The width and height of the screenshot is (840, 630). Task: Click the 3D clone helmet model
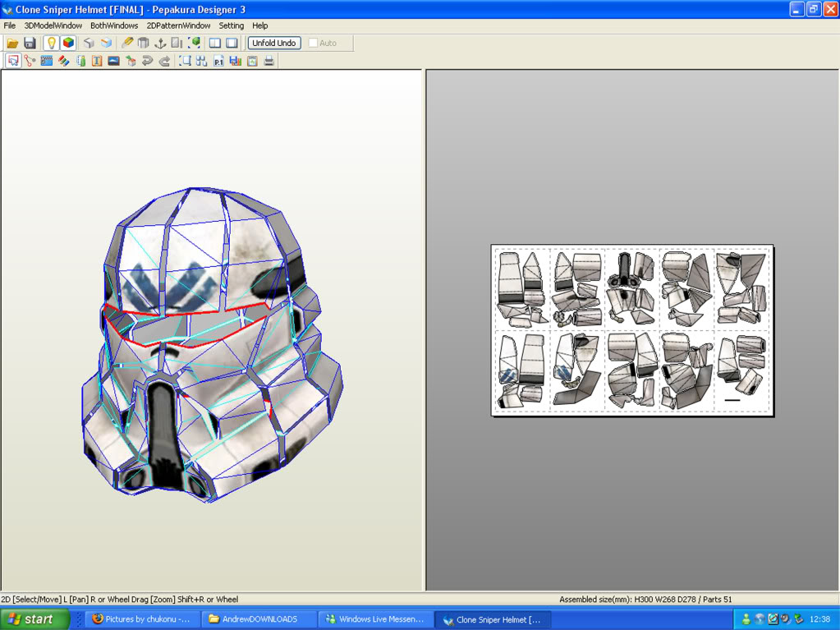[212, 345]
